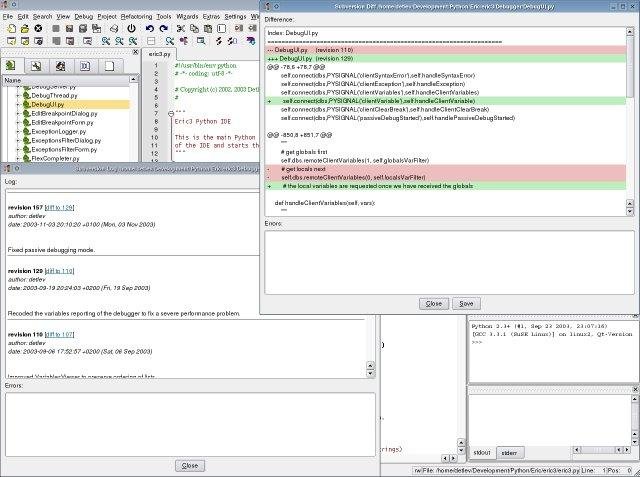Click the Errors text area in Diff dialog
This screenshot has height=477, width=640.
coord(448,260)
